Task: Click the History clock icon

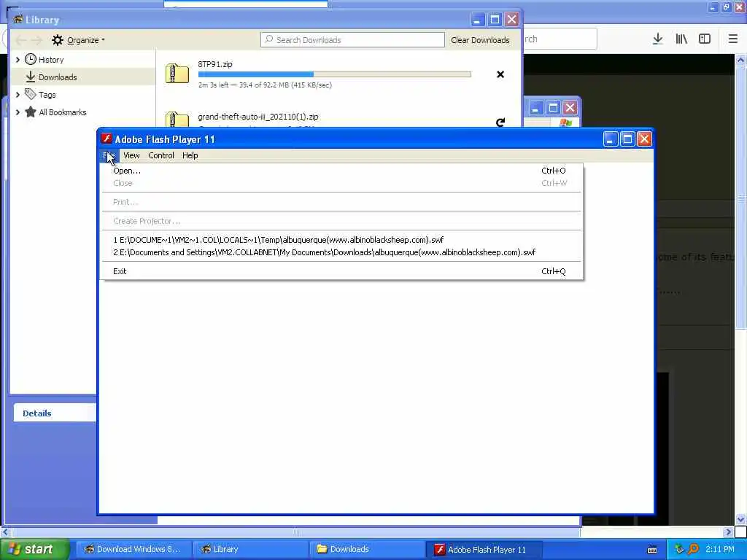Action: coord(31,59)
